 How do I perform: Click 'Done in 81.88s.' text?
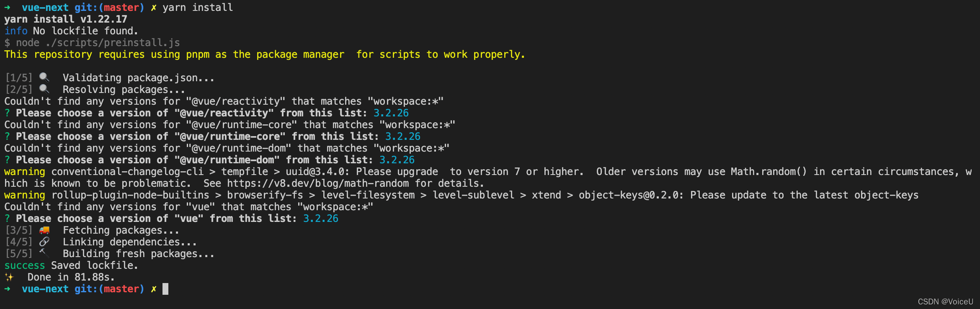point(71,277)
